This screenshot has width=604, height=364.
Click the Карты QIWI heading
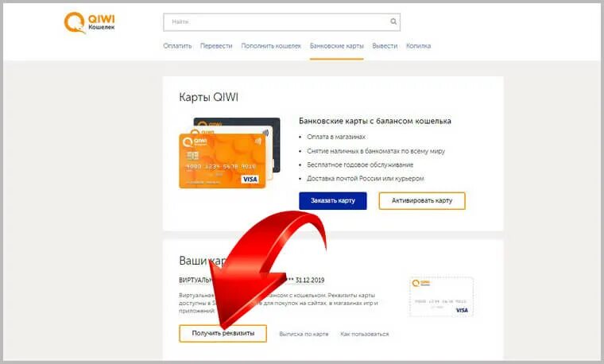point(208,97)
